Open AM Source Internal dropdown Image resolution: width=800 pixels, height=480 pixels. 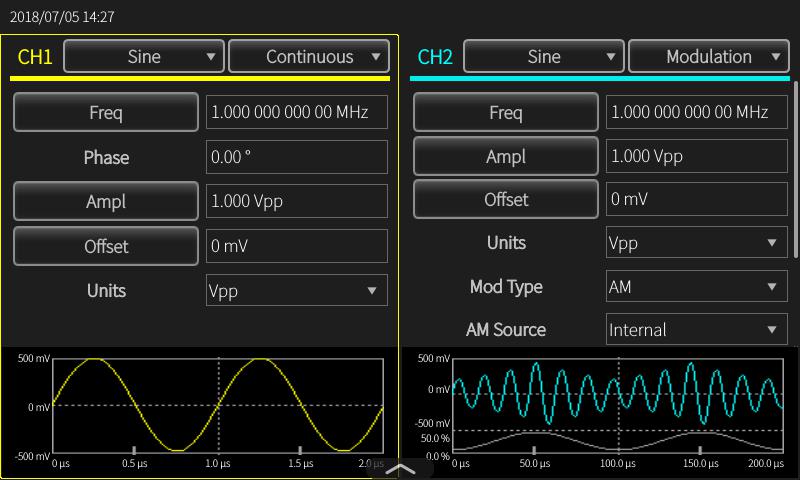697,330
